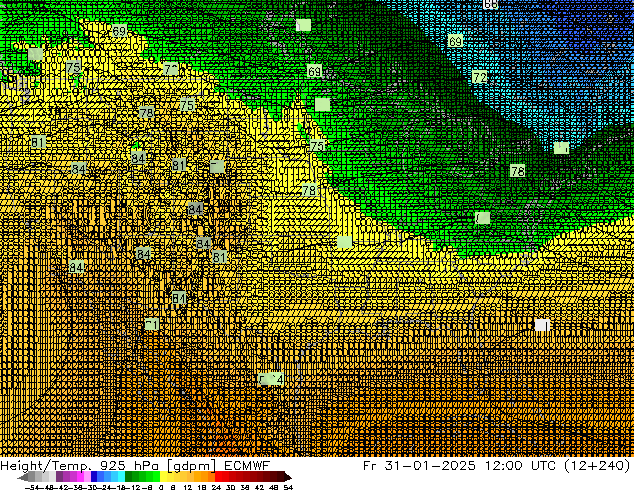Click the 'Fr 31-01-2025 12:00 UTC (12+240)' timestamp

[x=497, y=466]
